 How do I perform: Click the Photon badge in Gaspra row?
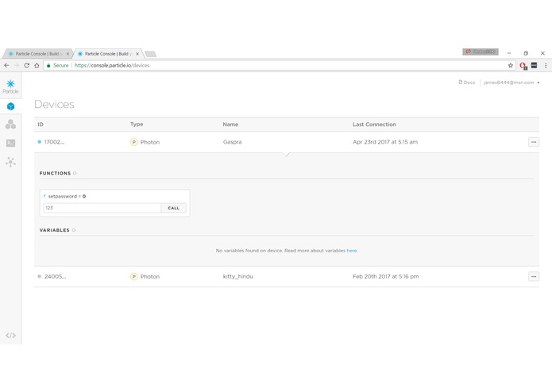(x=133, y=142)
